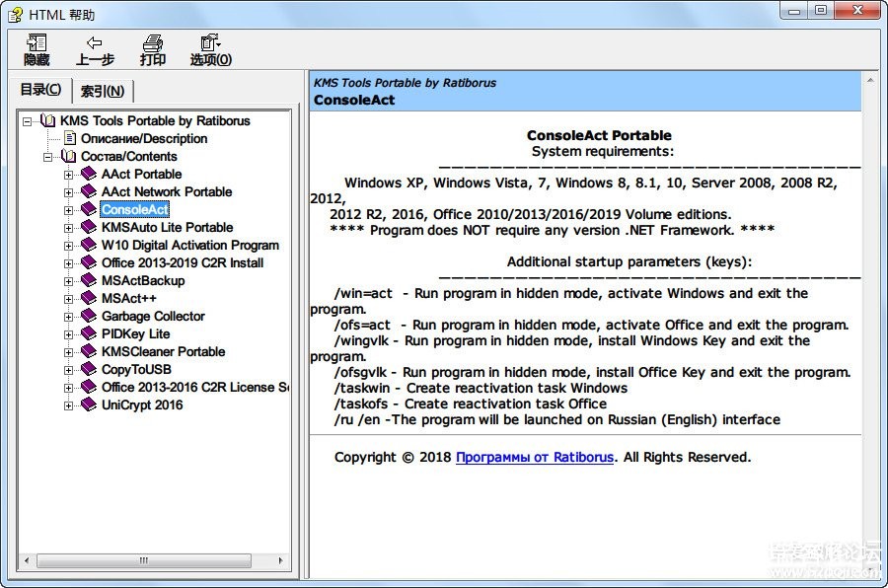Select the PIDKey Lite topic

[x=135, y=334]
